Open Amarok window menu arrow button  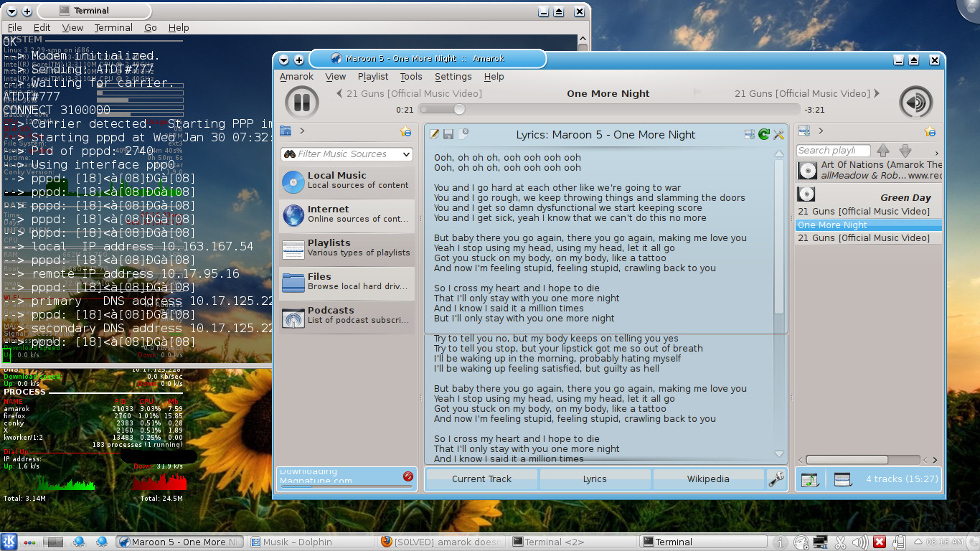click(x=284, y=60)
